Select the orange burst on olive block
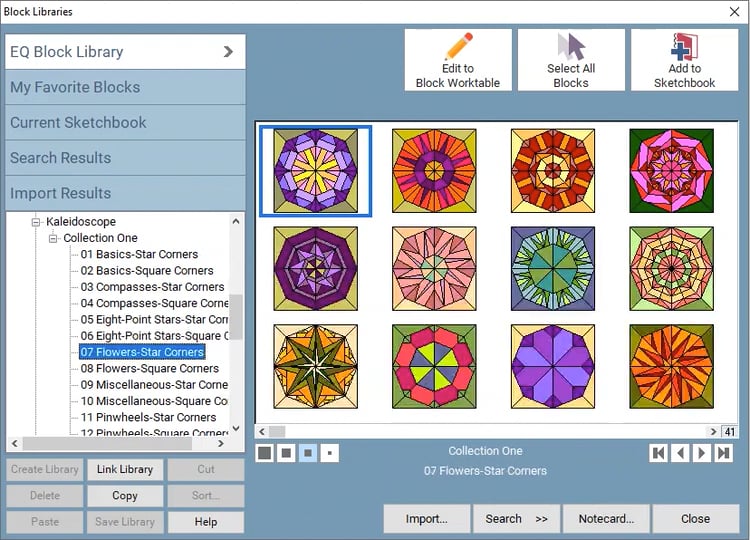Image resolution: width=750 pixels, height=540 pixels. [672, 366]
